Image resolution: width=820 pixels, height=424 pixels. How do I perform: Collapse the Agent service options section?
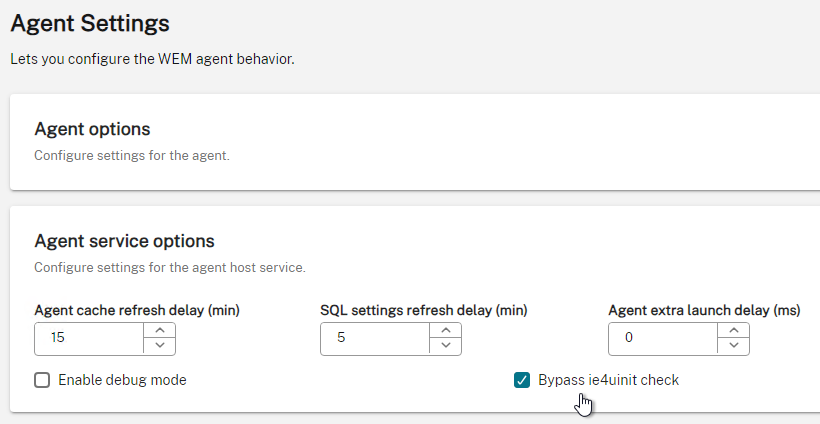click(x=124, y=241)
